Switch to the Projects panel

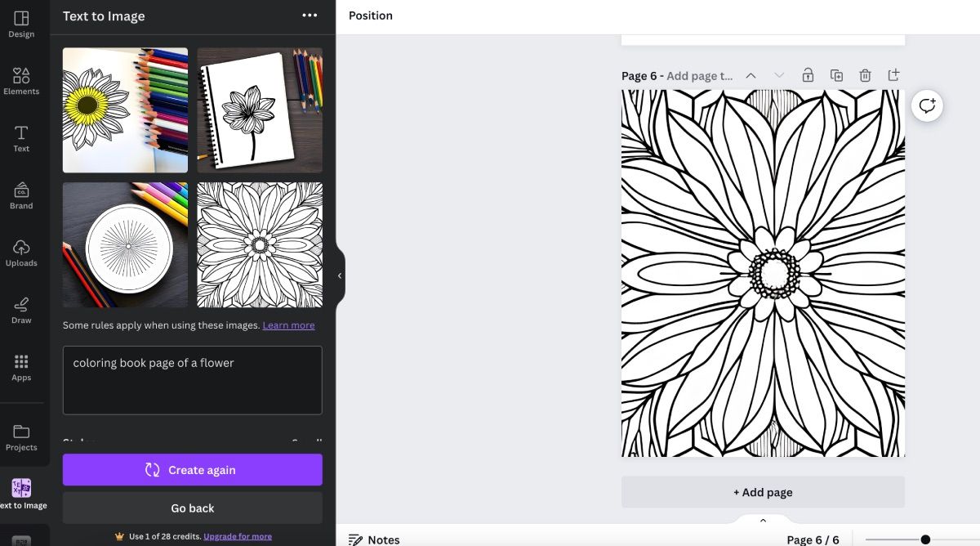click(20, 436)
